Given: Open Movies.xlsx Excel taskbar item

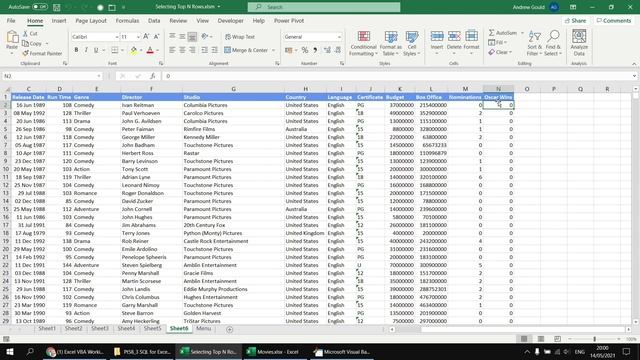Looking at the screenshot, I should pyautogui.click(x=273, y=351).
